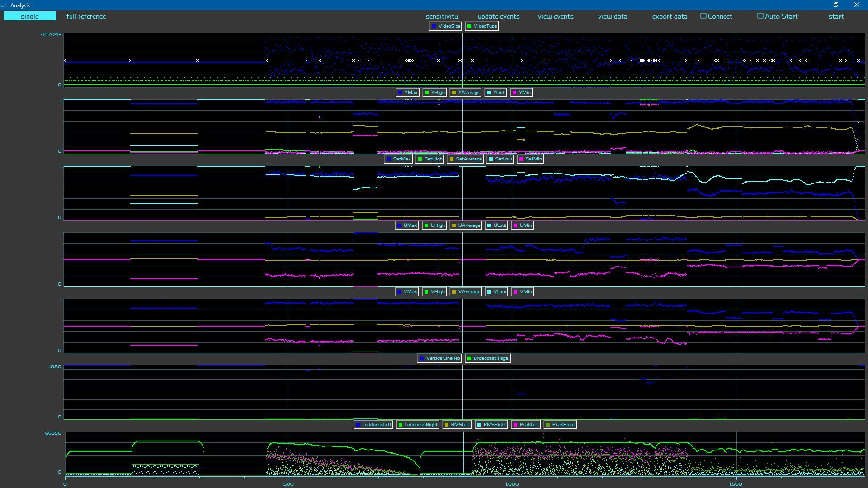Select the VMax legend entry

407,292
